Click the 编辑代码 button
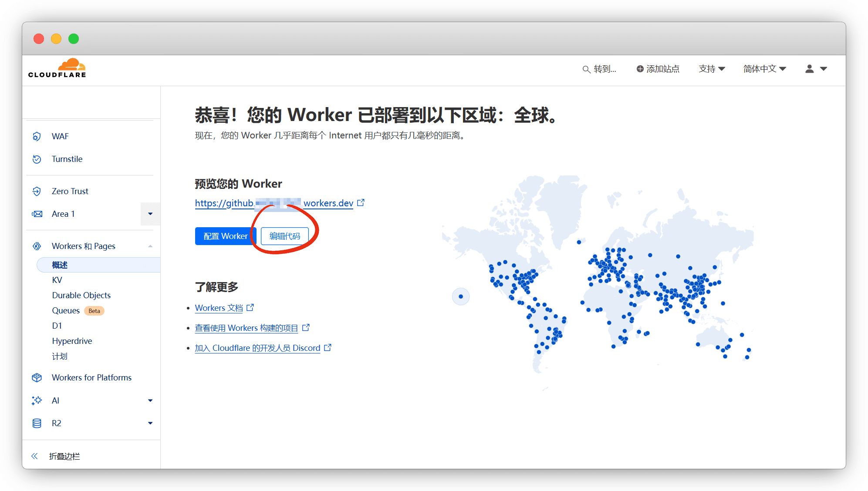The width and height of the screenshot is (868, 491). coord(285,236)
